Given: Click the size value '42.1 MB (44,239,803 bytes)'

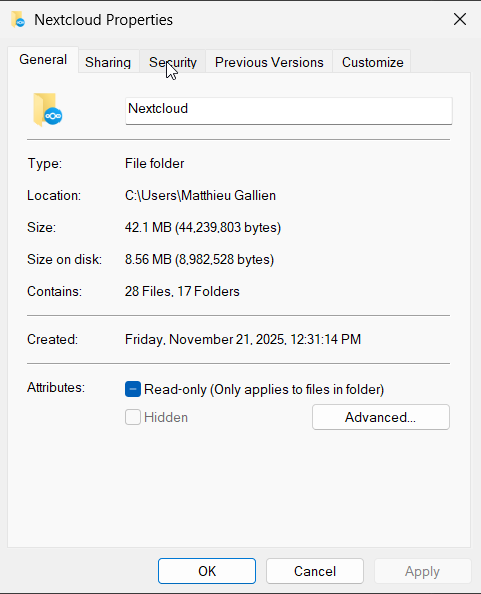Looking at the screenshot, I should point(203,227).
